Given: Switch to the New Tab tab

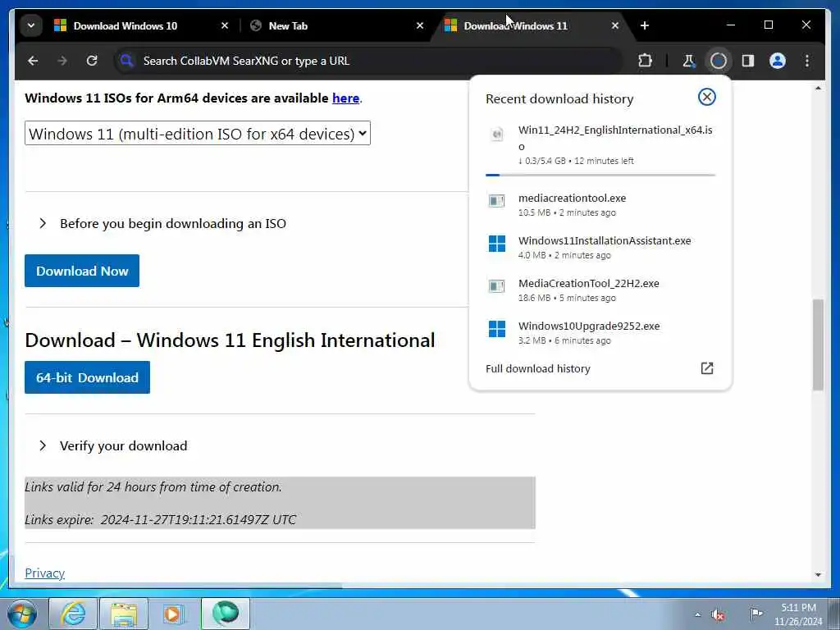Looking at the screenshot, I should [288, 25].
